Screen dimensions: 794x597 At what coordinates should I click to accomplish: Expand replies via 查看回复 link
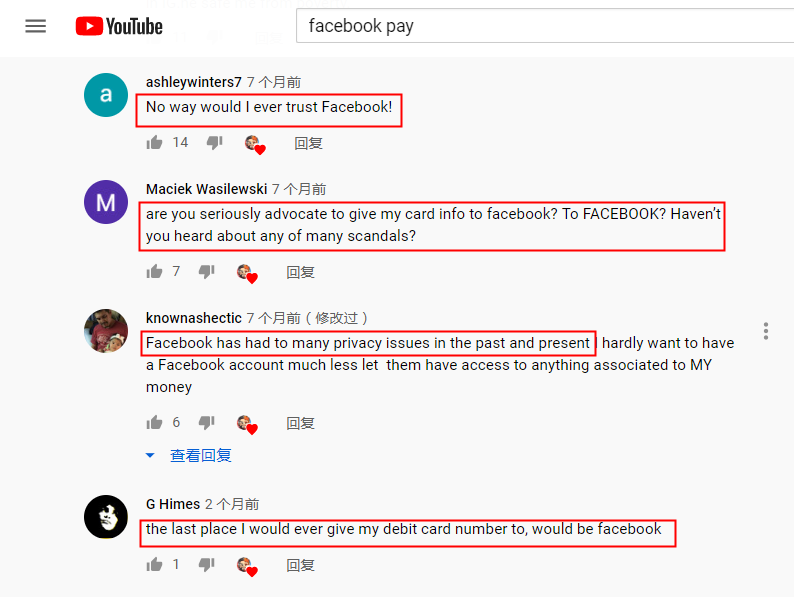(x=201, y=455)
